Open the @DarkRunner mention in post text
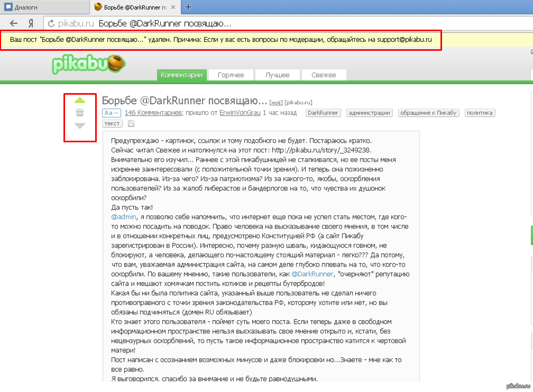The width and height of the screenshot is (533, 392). coord(313,274)
